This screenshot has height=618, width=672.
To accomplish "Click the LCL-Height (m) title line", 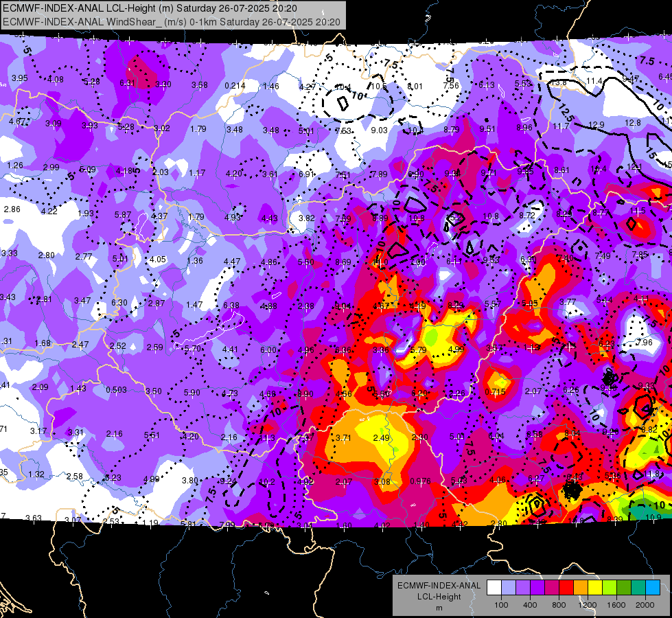I will (x=150, y=8).
